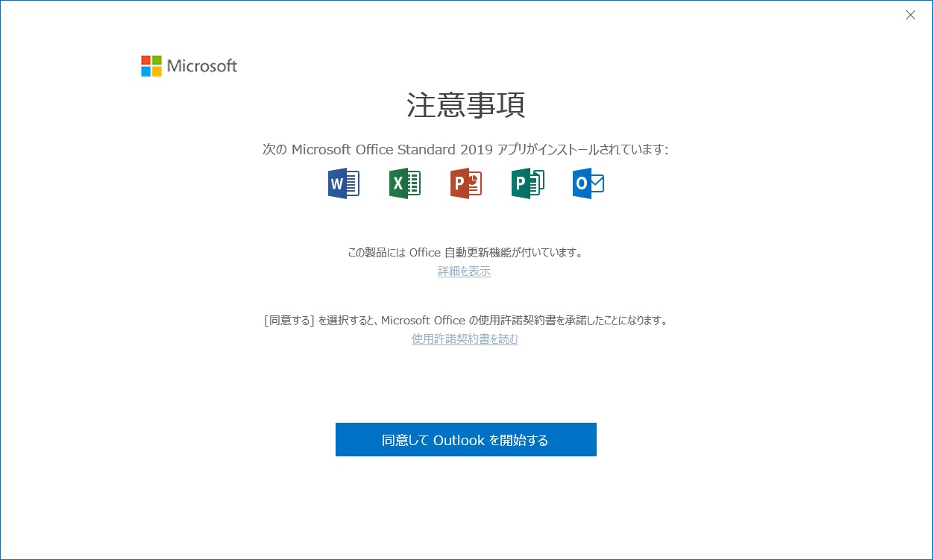Click the Office 自動更新機能 notice text

click(x=465, y=252)
